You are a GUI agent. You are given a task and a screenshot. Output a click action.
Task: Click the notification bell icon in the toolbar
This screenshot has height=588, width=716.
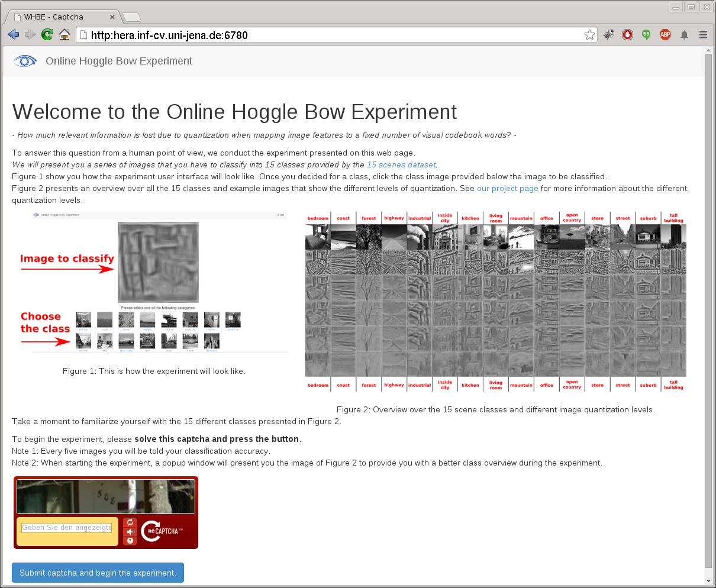(684, 35)
